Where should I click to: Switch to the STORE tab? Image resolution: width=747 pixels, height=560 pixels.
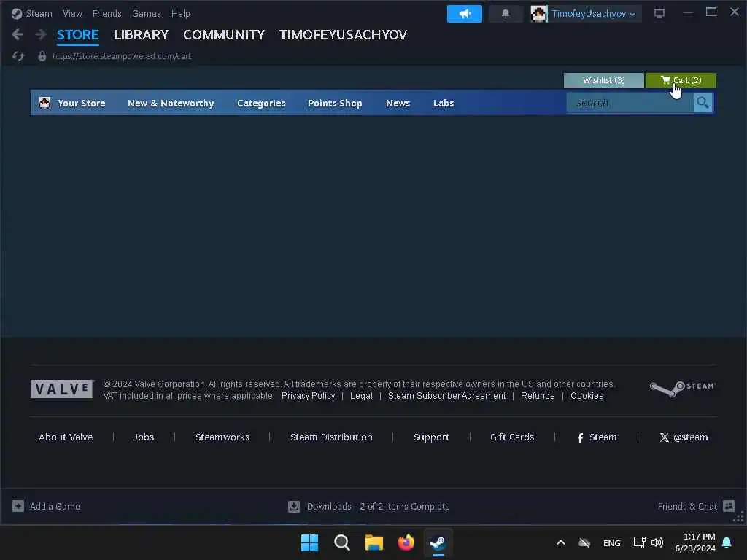click(77, 35)
